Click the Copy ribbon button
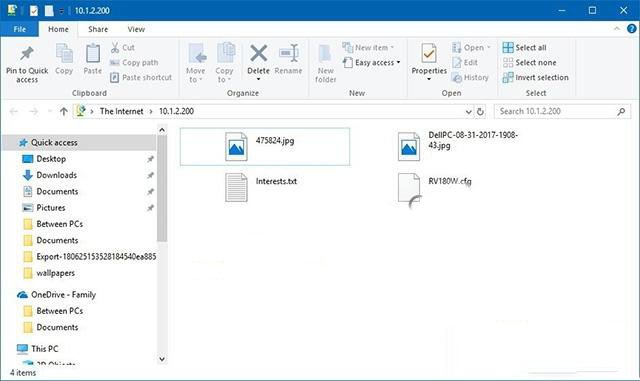This screenshot has height=381, width=640. pos(64,59)
